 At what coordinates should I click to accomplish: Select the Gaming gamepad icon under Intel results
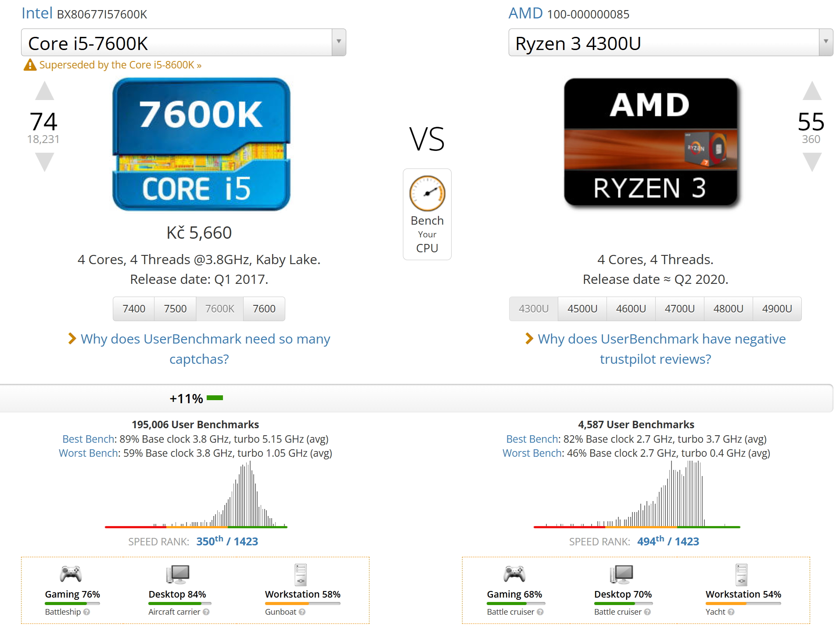pos(72,574)
